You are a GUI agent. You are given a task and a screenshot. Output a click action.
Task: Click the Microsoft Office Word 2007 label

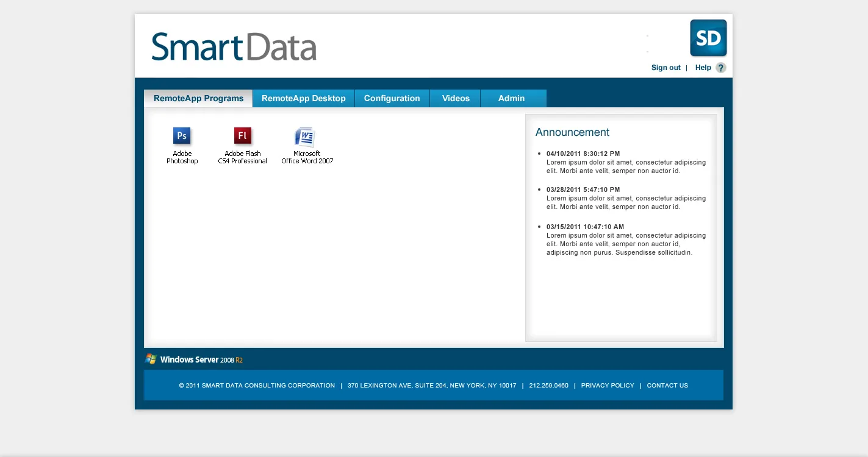point(307,157)
